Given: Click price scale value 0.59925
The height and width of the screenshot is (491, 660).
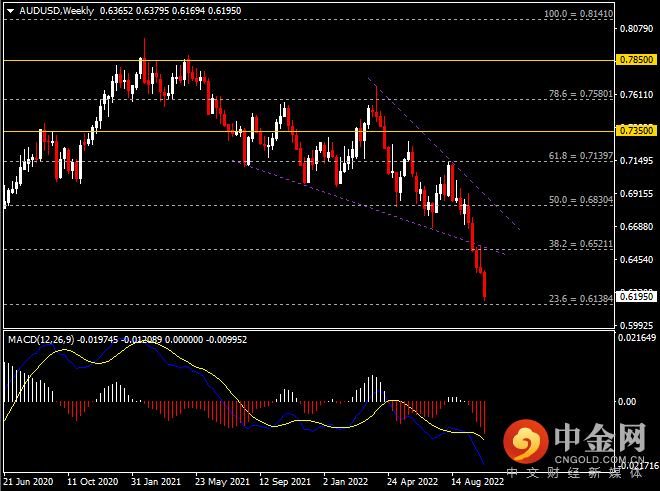Looking at the screenshot, I should (636, 326).
